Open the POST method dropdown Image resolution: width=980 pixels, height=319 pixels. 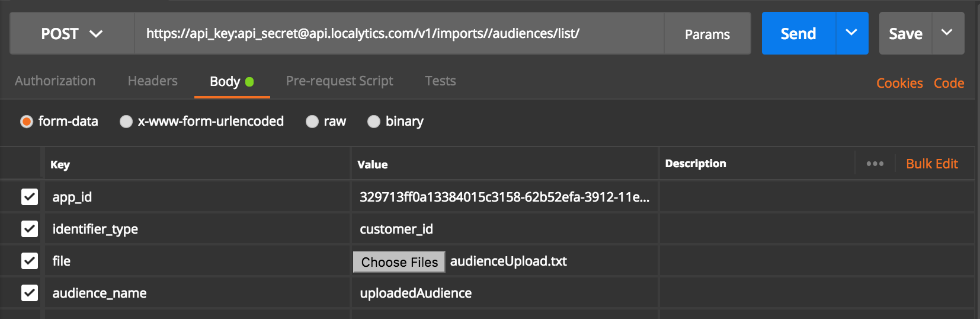tap(72, 34)
